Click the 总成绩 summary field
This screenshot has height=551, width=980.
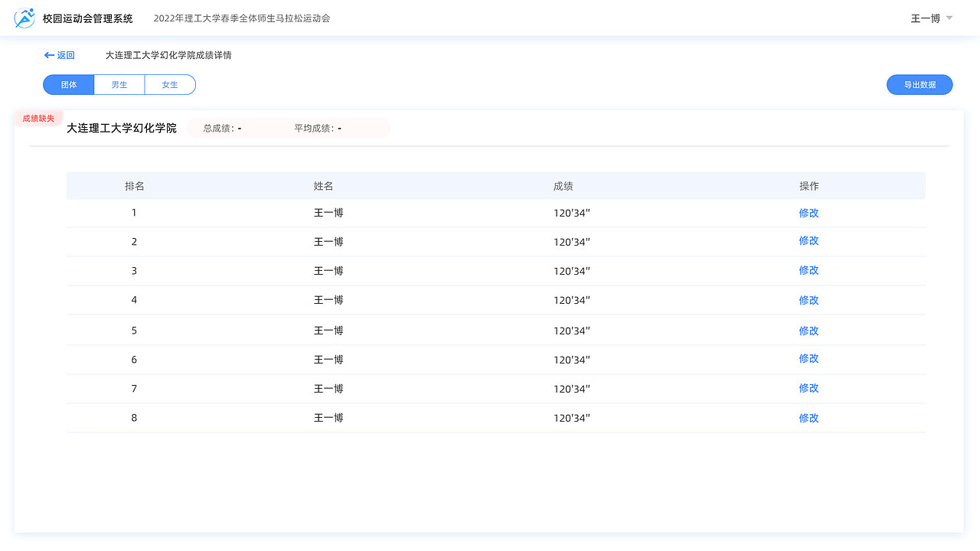222,128
